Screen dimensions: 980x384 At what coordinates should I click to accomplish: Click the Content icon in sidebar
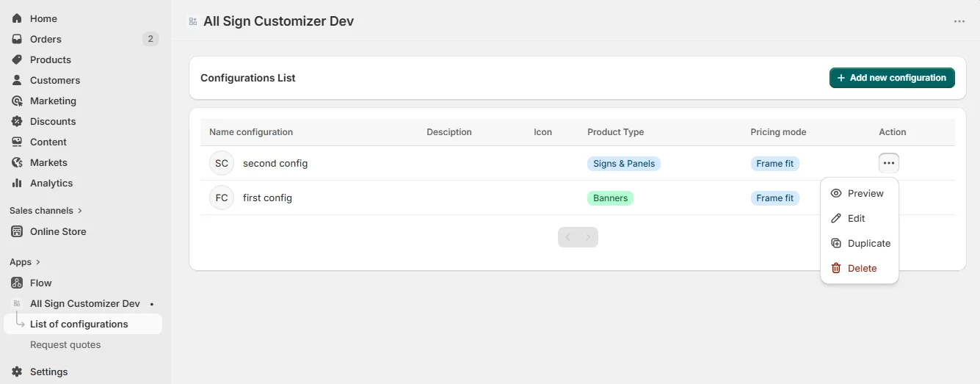click(x=17, y=142)
